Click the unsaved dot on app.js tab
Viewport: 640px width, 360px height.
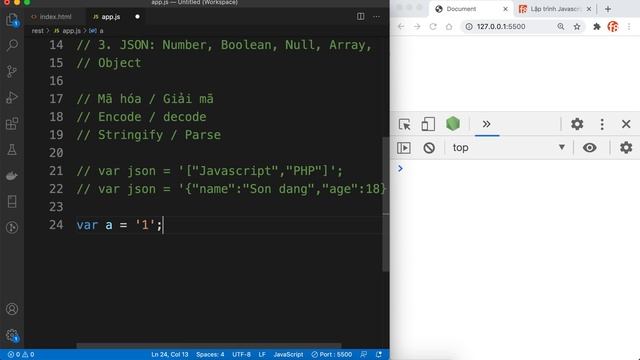click(x=138, y=17)
